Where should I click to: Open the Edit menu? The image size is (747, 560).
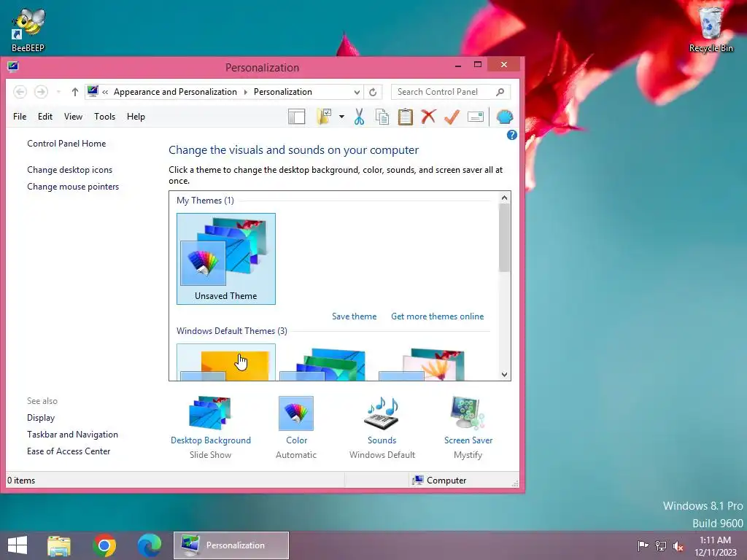pyautogui.click(x=45, y=117)
